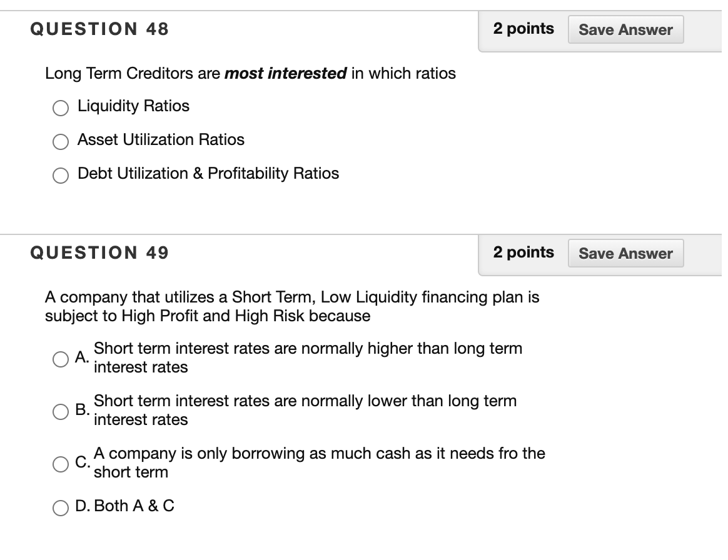Select answer C in Question 49
The width and height of the screenshot is (728, 560).
click(x=60, y=464)
